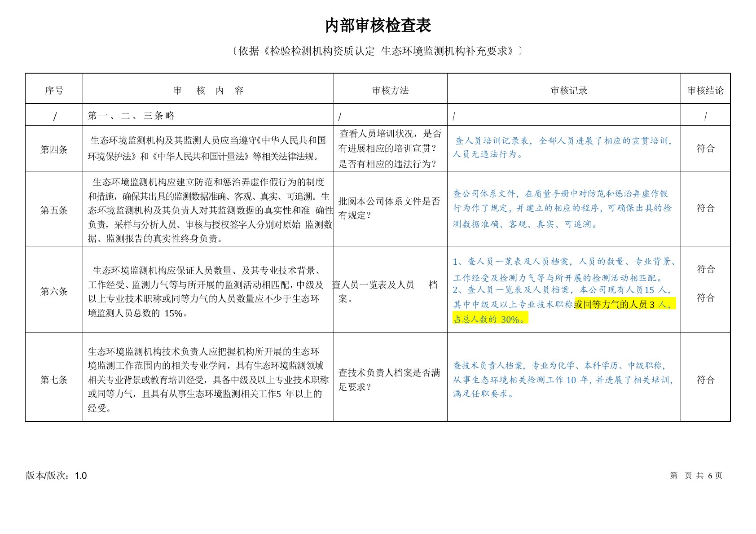The image size is (756, 534).
Task: Click the 审 核 内 容 column header
Action: pos(208,91)
